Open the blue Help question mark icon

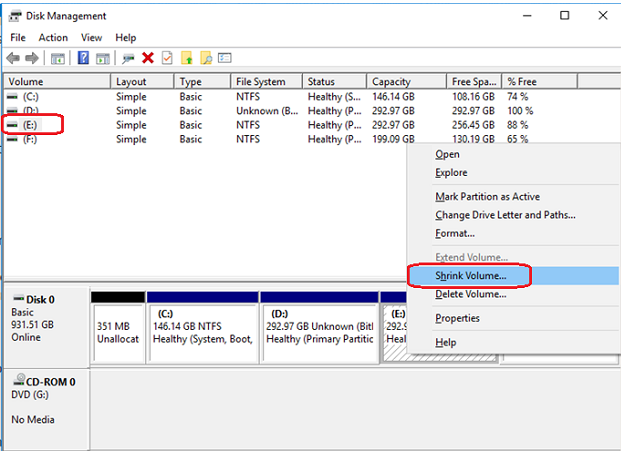pos(83,58)
